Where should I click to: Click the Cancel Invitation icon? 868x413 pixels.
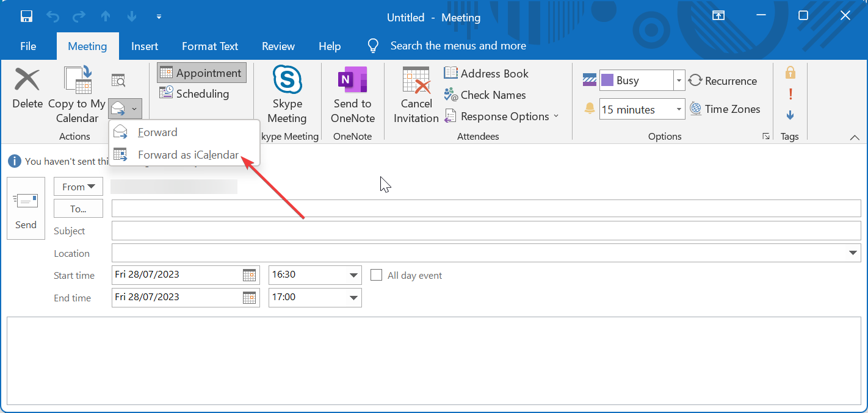point(416,80)
